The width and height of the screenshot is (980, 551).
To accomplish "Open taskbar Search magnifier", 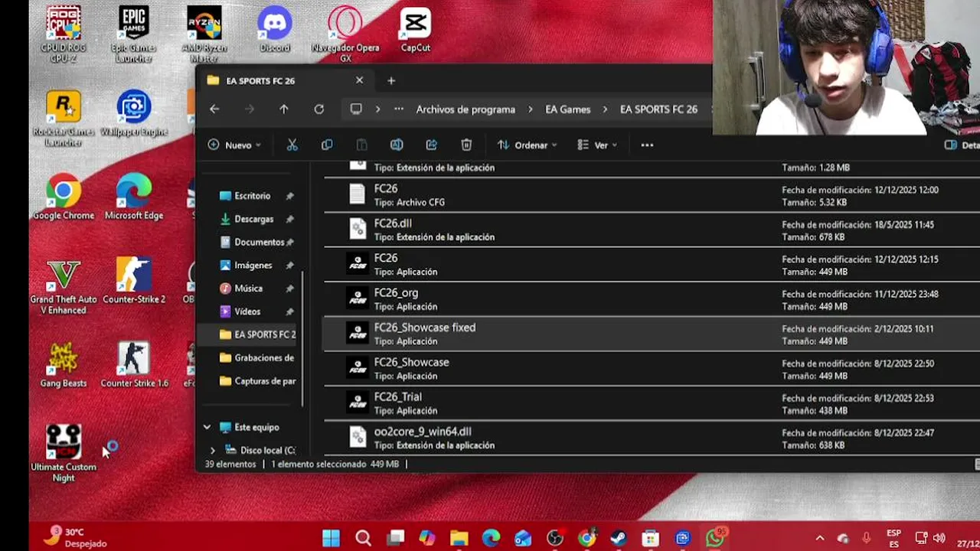I will click(x=363, y=539).
